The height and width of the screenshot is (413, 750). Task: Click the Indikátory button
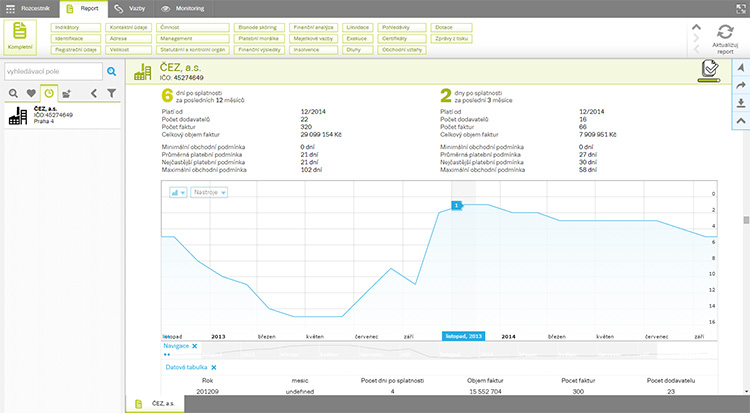point(76,28)
